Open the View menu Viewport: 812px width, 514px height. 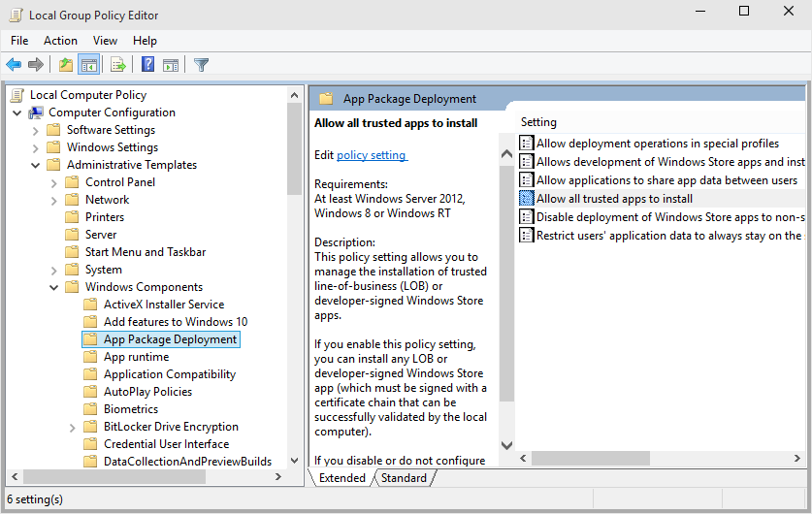point(105,41)
